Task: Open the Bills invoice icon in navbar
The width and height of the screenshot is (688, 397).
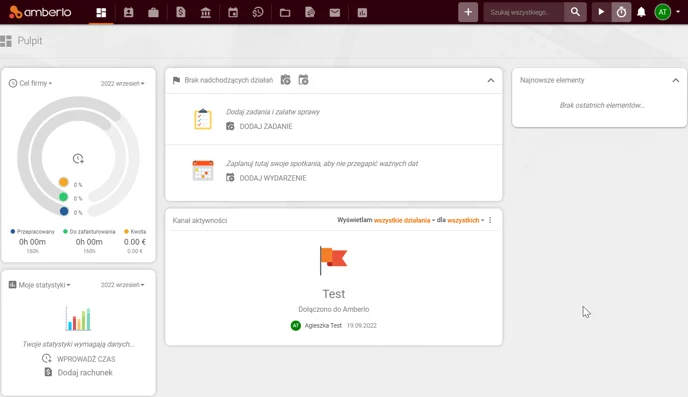Action: [181, 13]
